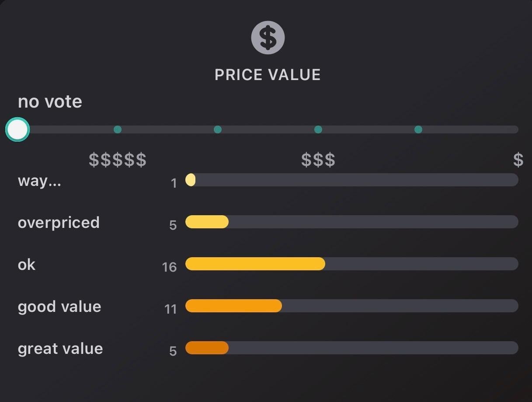Click the white slider handle at no vote
This screenshot has width=532, height=402.
click(x=17, y=129)
